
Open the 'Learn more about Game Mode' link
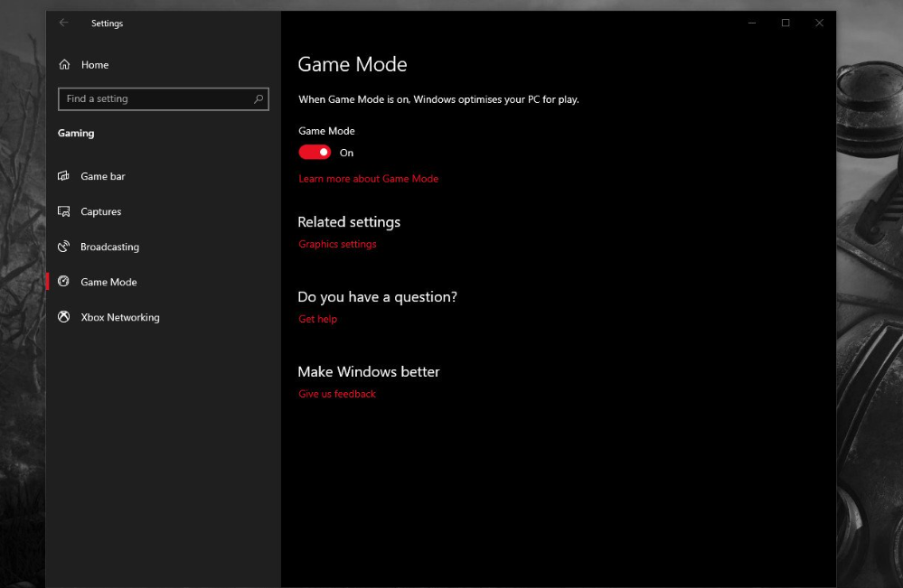[368, 179]
